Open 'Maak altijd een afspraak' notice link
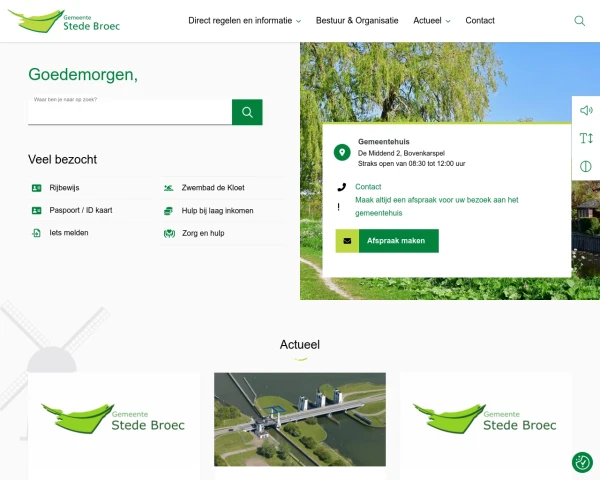Viewport: 600px width, 480px height. (x=437, y=206)
